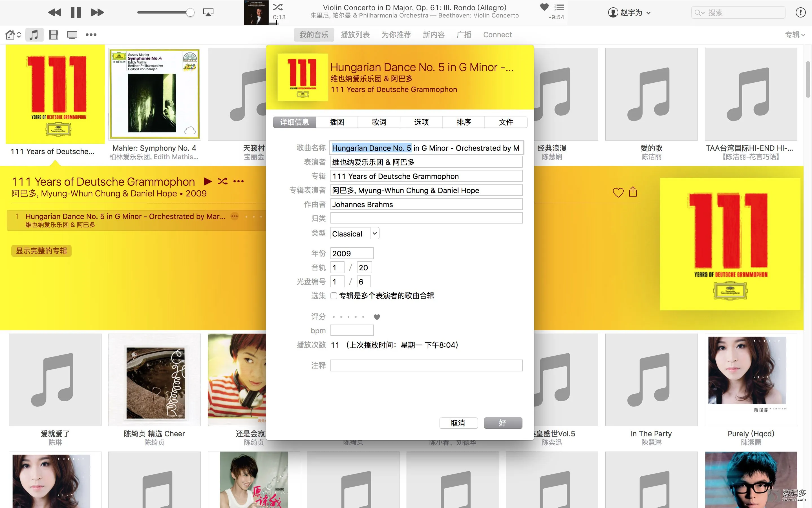Screen dimensions: 812x508
Task: Open the home library switcher
Action: pyautogui.click(x=13, y=35)
